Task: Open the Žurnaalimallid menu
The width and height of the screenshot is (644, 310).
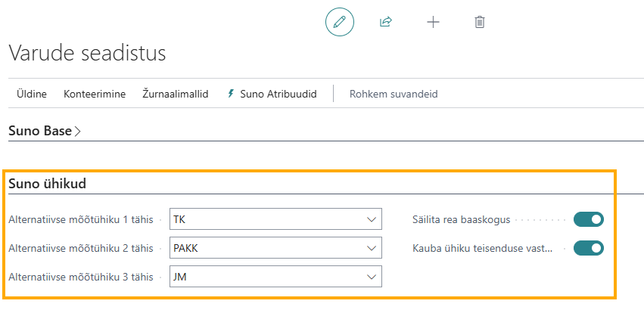Action: coord(176,94)
